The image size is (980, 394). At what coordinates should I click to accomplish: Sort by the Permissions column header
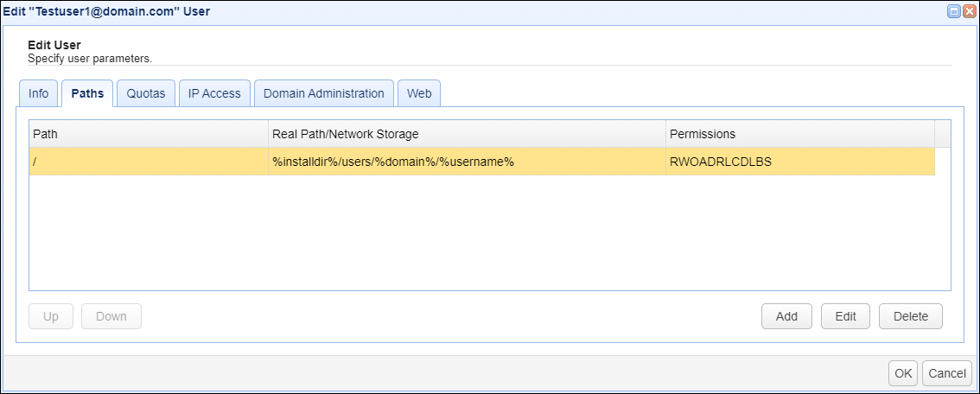(x=799, y=134)
